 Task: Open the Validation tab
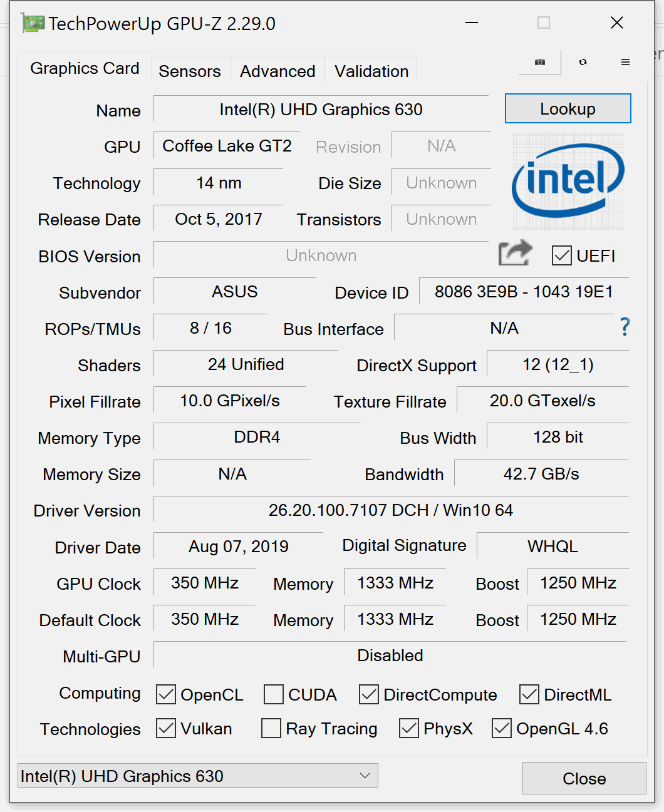click(371, 71)
